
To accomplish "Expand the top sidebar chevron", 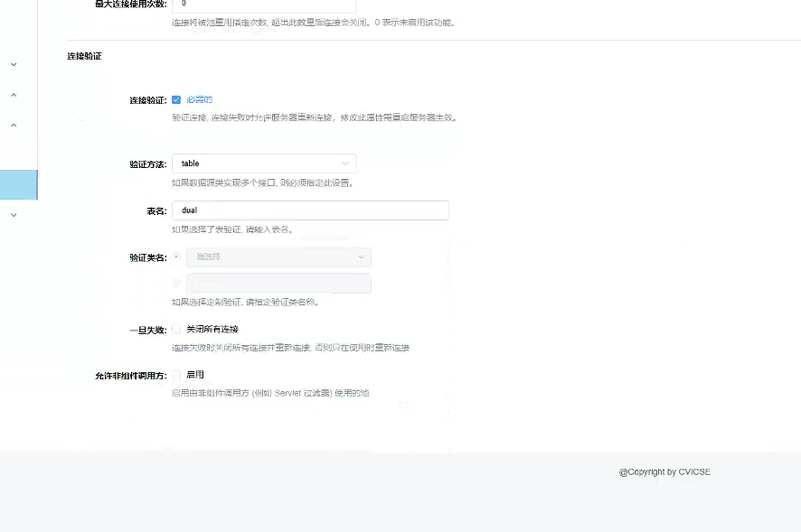I will pos(13,65).
